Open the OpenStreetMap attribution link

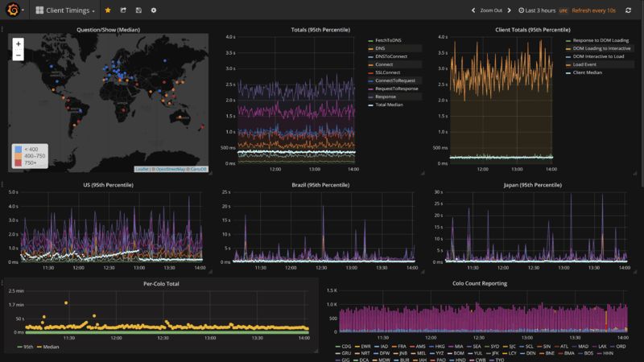(x=171, y=169)
